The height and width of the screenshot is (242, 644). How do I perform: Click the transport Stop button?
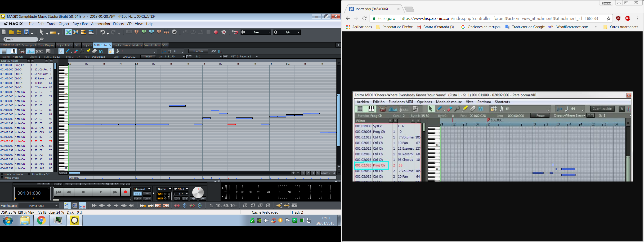83,192
